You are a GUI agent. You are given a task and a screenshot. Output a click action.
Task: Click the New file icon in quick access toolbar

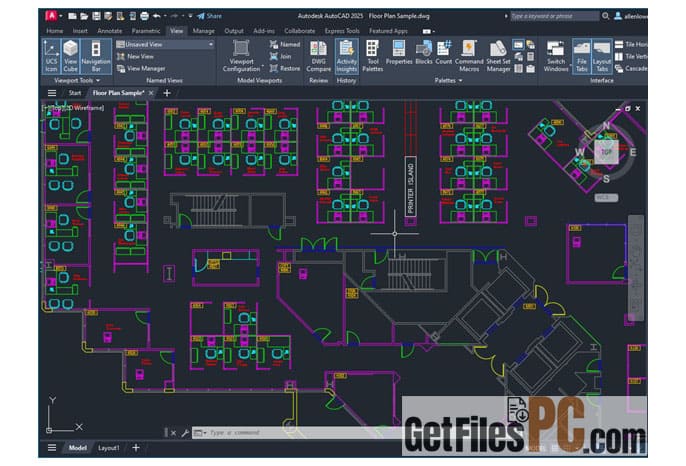click(73, 16)
